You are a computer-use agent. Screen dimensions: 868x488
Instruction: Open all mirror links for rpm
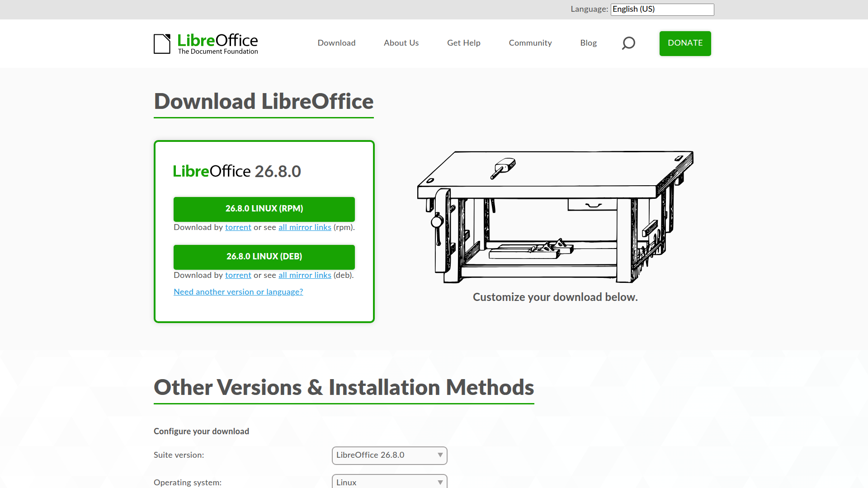(305, 227)
